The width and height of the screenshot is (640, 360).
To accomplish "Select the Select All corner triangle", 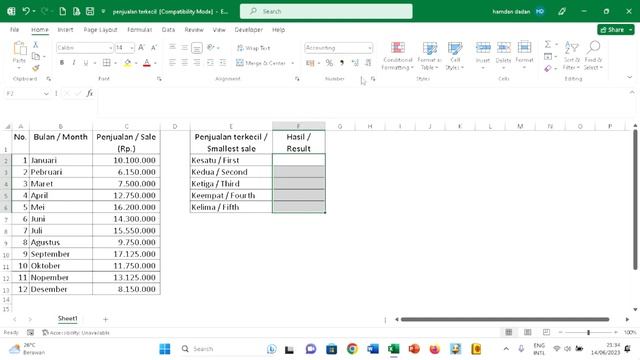I will pos(7,127).
